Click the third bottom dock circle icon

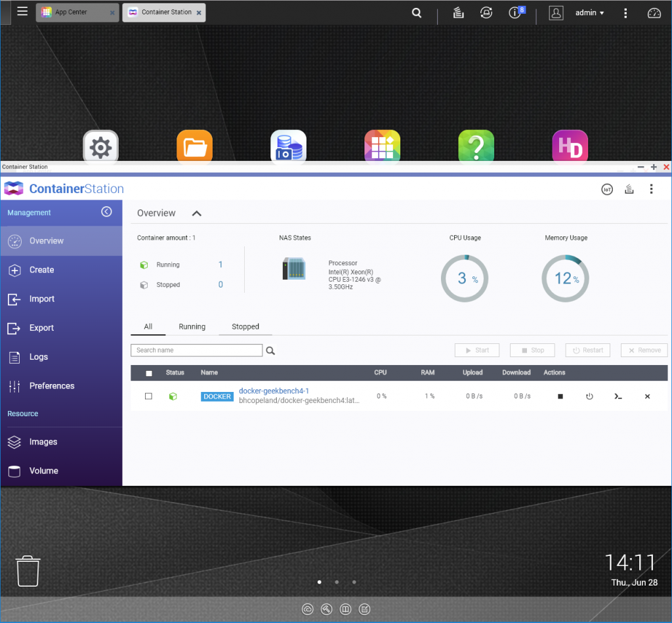click(x=345, y=609)
